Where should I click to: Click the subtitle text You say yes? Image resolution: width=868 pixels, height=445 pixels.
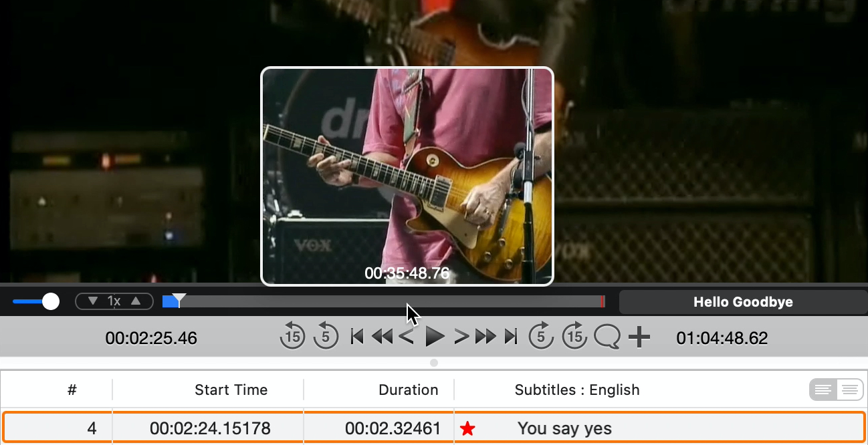(x=564, y=428)
